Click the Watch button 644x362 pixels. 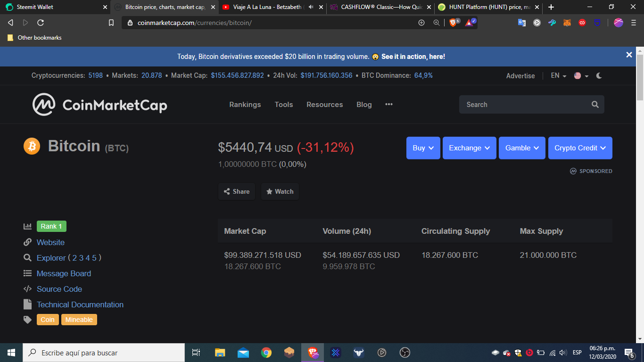(x=280, y=191)
